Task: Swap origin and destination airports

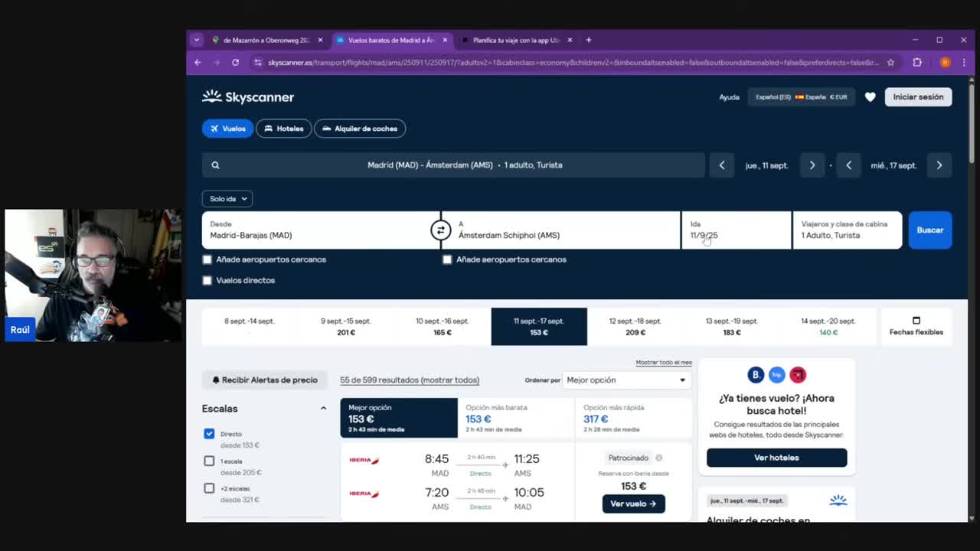Action: click(x=441, y=230)
